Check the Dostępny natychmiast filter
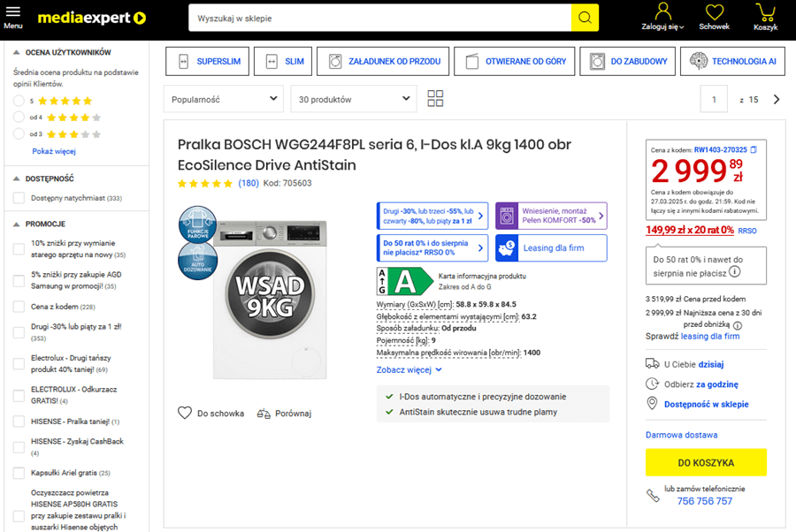 19,198
